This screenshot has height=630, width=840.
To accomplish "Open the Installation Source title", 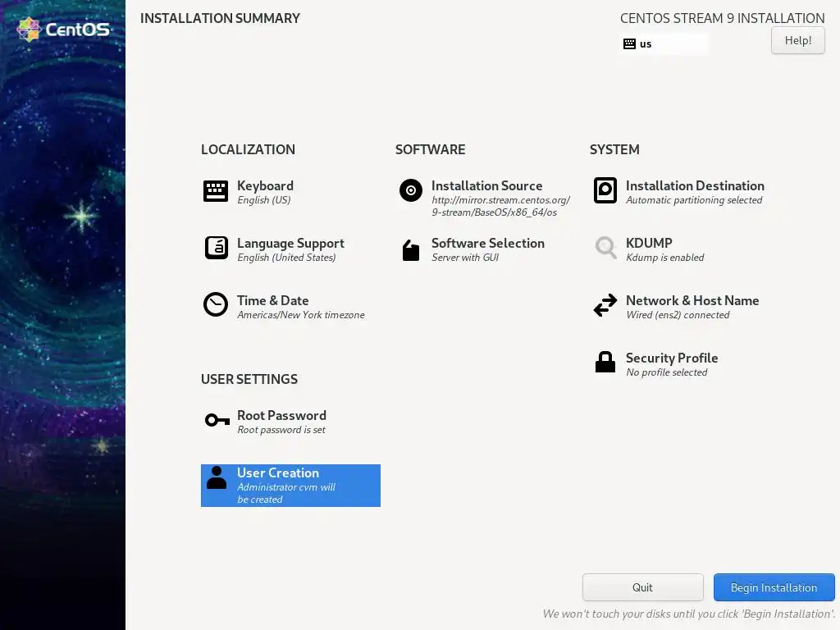I will click(487, 186).
